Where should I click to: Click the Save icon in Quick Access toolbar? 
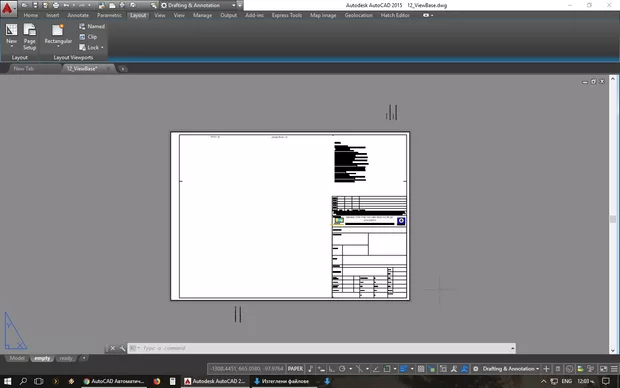tap(35, 5)
